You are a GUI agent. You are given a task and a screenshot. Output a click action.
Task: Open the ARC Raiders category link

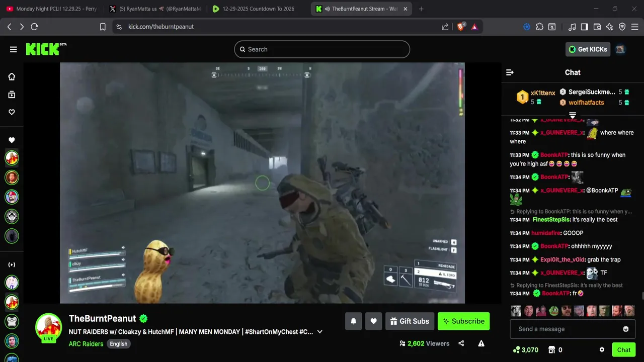pos(86,344)
